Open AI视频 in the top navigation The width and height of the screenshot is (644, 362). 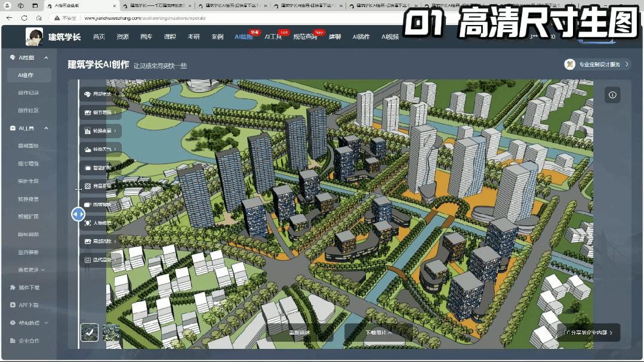pos(390,37)
